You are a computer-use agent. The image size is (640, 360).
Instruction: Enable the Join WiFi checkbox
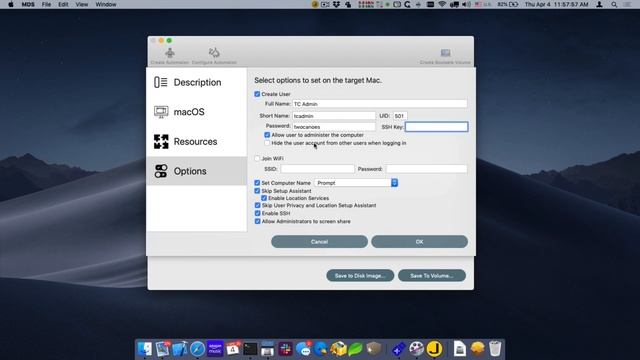pos(257,158)
